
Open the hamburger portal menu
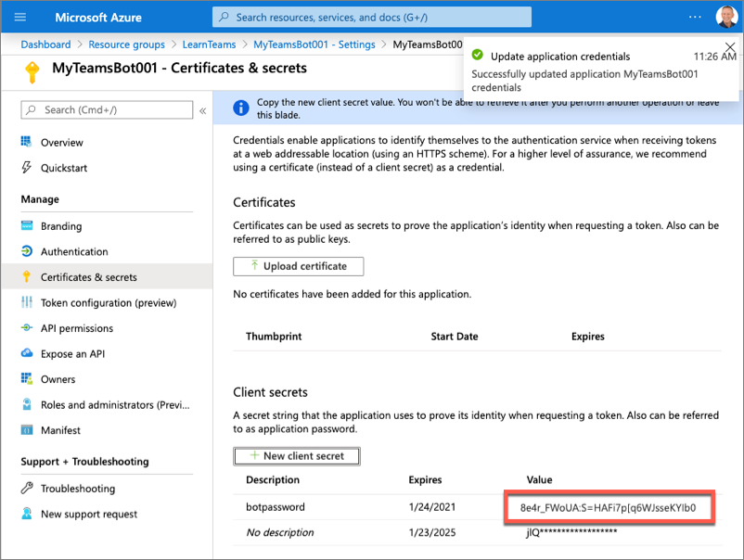tap(19, 18)
